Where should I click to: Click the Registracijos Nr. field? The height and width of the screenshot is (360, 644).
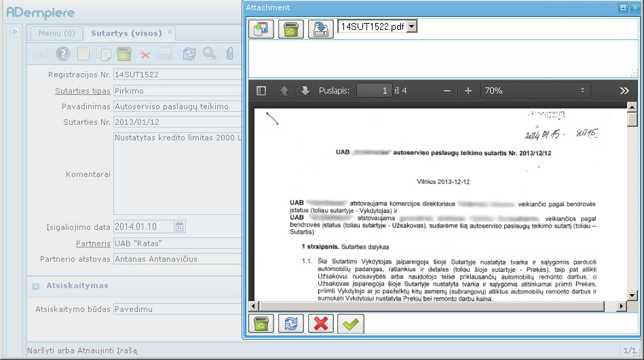tap(177, 75)
